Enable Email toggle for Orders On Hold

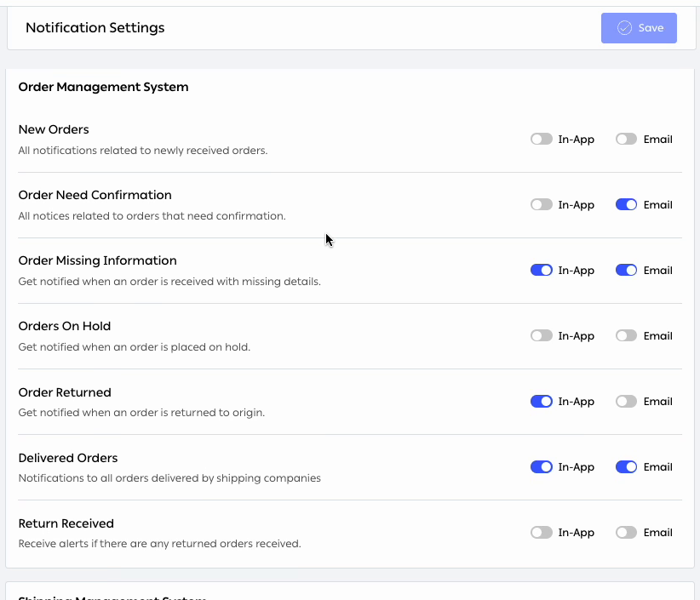[627, 336]
